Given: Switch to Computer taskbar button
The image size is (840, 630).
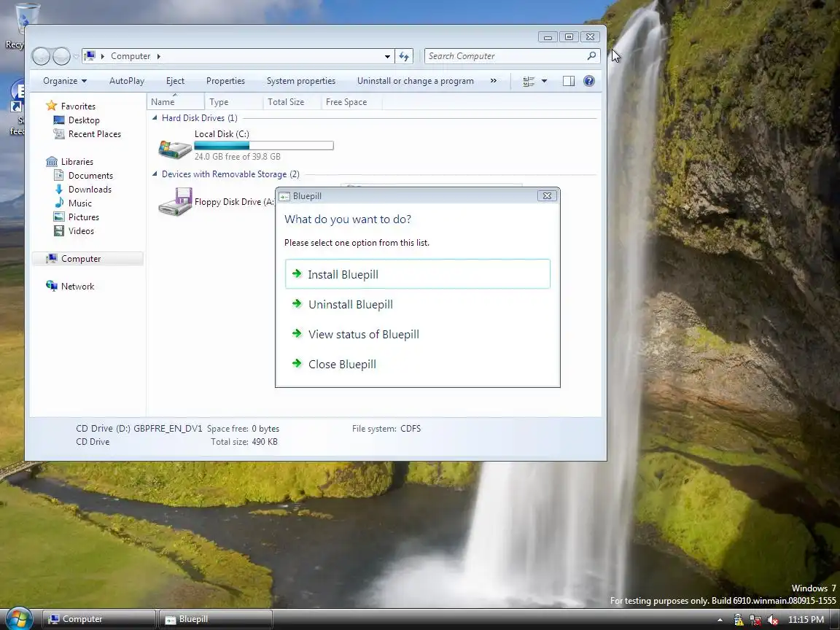Looking at the screenshot, I should point(98,619).
